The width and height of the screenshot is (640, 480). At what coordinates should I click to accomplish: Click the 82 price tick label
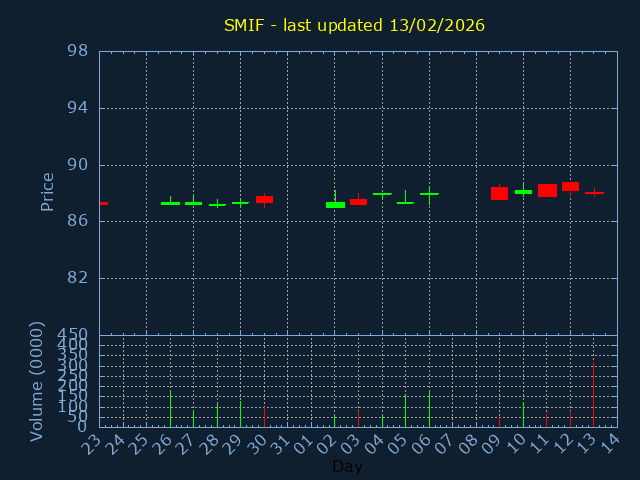tap(78, 278)
